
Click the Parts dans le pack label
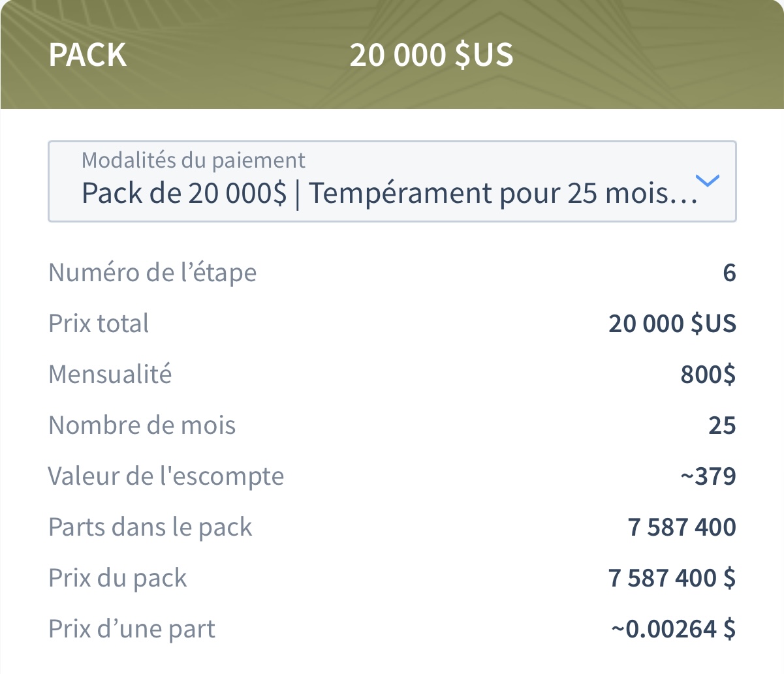tap(151, 527)
